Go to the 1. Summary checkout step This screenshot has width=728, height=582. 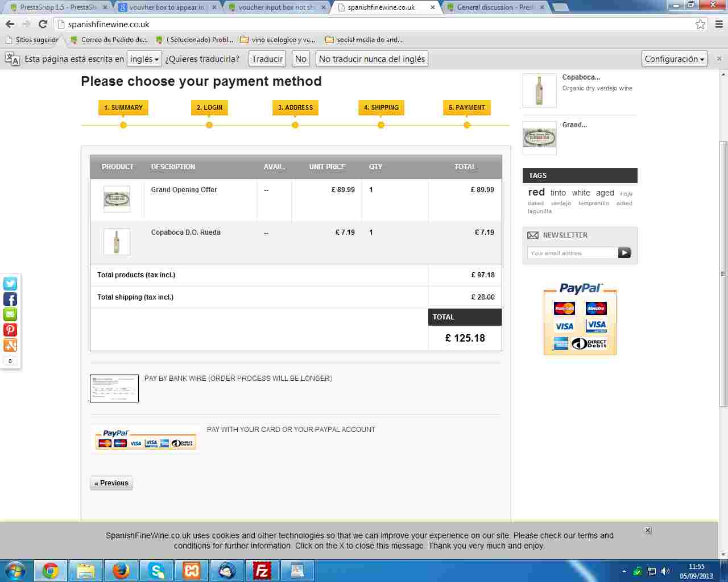point(123,107)
